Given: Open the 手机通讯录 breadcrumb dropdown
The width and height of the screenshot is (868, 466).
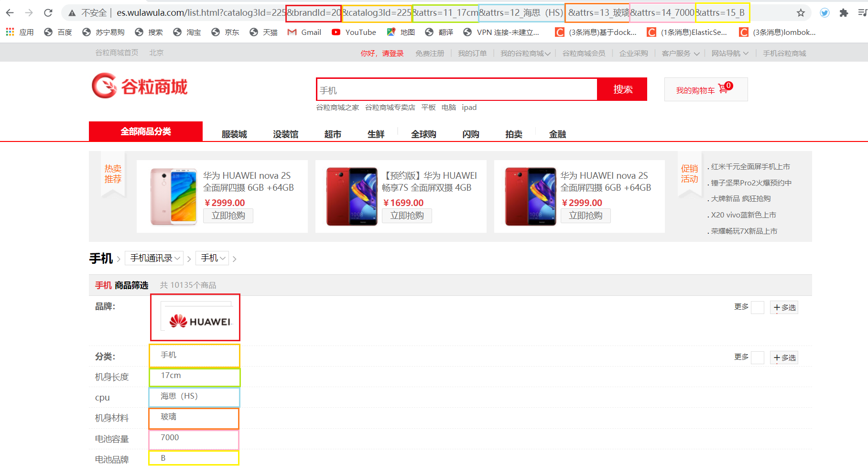Looking at the screenshot, I should 154,258.
